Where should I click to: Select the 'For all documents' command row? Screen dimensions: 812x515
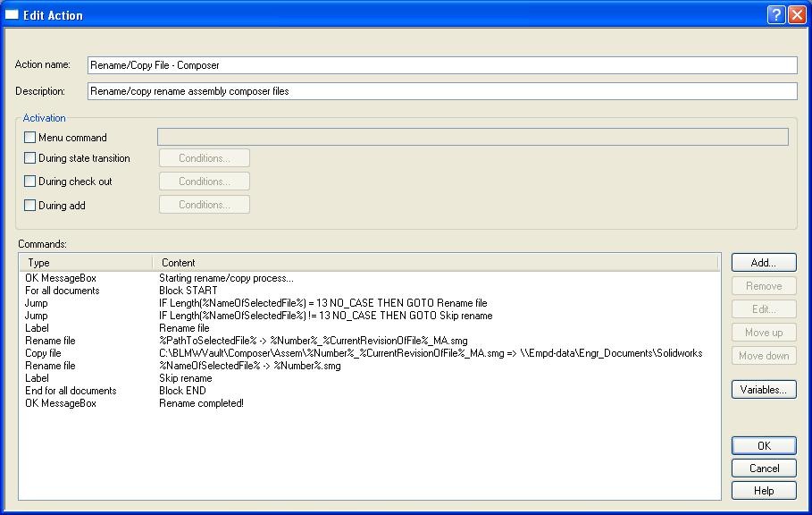(x=370, y=291)
